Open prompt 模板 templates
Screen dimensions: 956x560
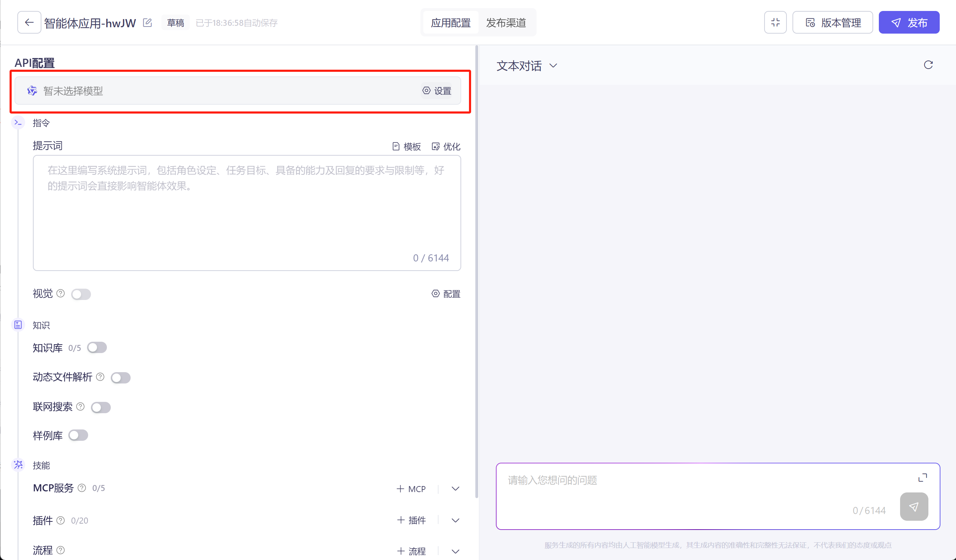tap(406, 146)
